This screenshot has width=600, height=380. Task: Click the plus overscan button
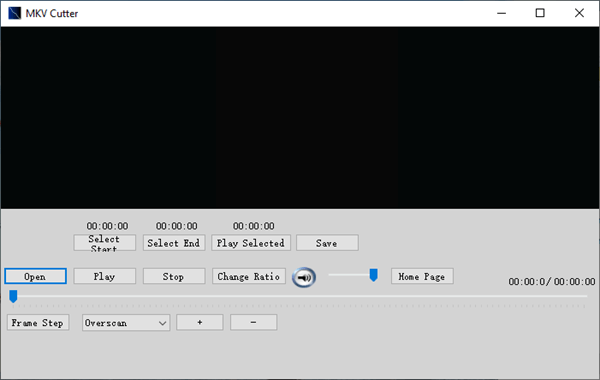tap(200, 322)
